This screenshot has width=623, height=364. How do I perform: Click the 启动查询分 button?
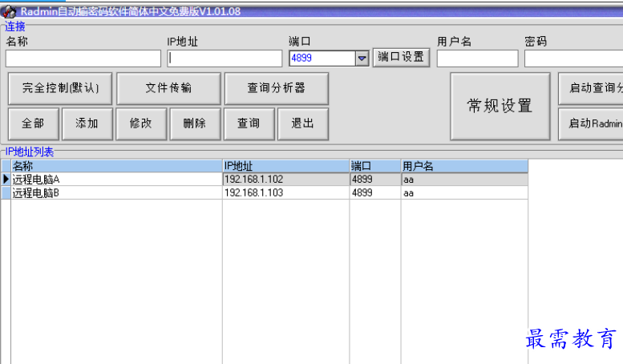tap(591, 88)
